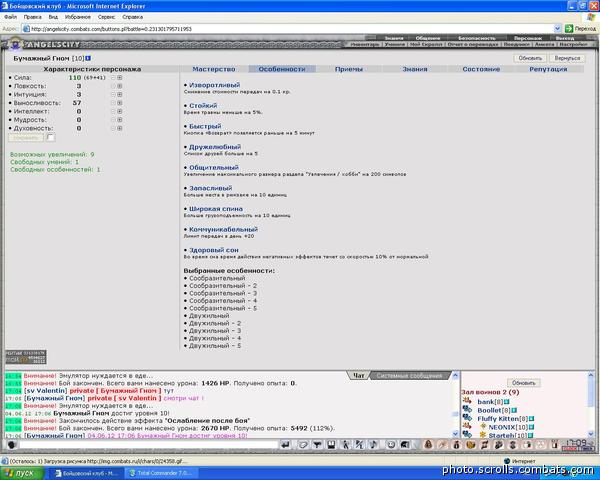
Task: Open the Сервис menu
Action: pyautogui.click(x=106, y=17)
